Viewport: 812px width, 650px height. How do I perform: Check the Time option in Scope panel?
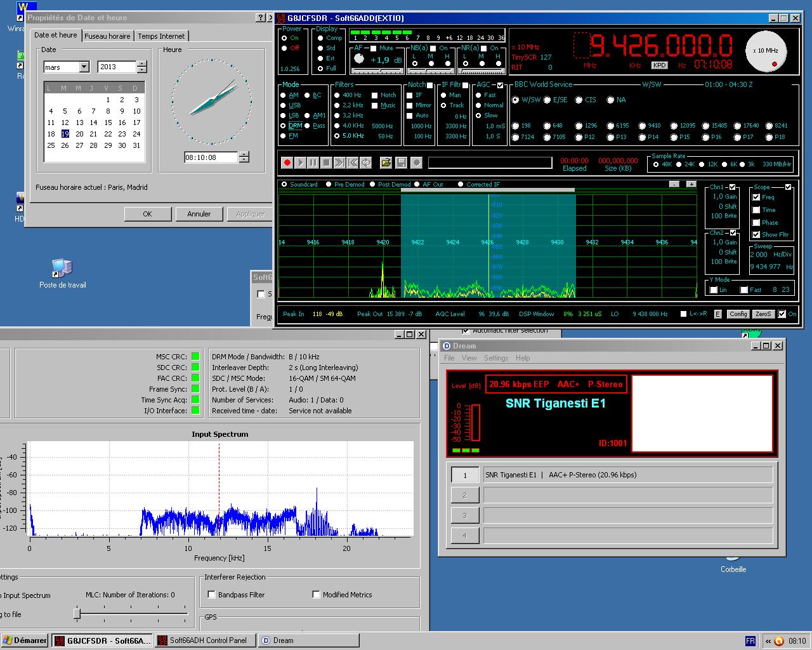point(756,210)
